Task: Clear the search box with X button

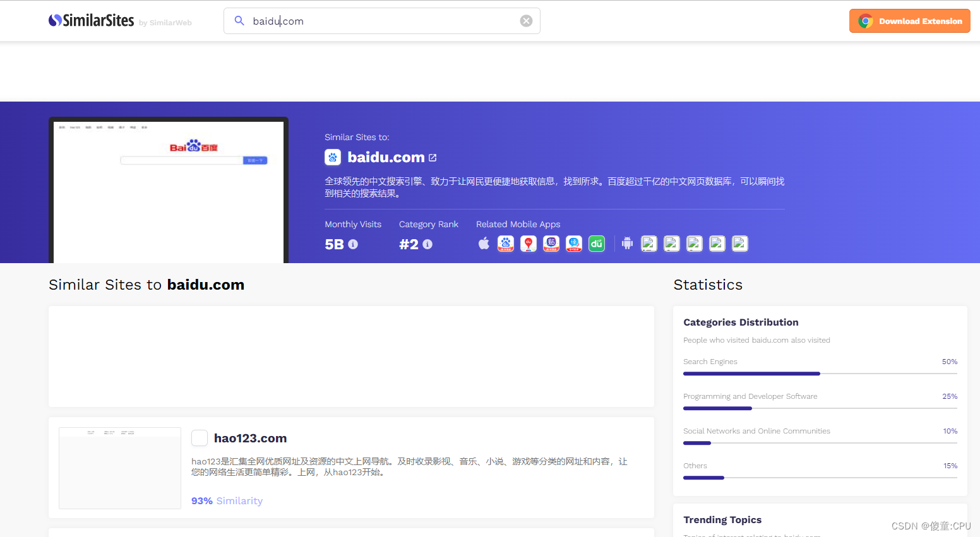Action: [x=526, y=21]
